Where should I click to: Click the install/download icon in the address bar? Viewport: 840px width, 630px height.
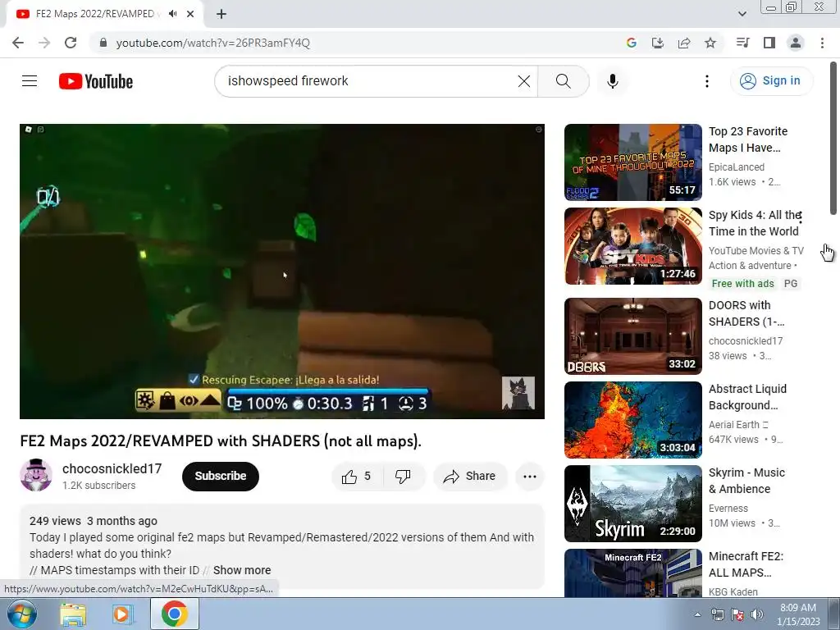pos(657,43)
